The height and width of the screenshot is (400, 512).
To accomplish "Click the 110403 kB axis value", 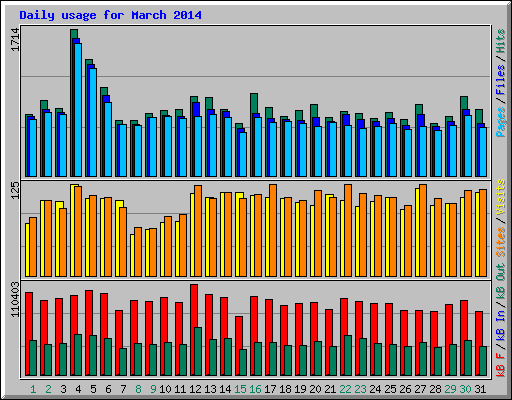I will [x=15, y=299].
